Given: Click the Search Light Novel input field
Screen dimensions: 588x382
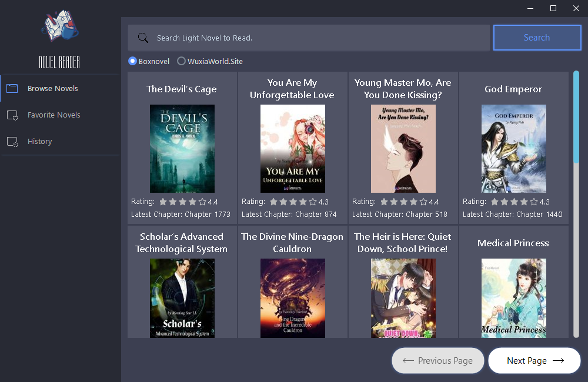Looking at the screenshot, I should (309, 38).
